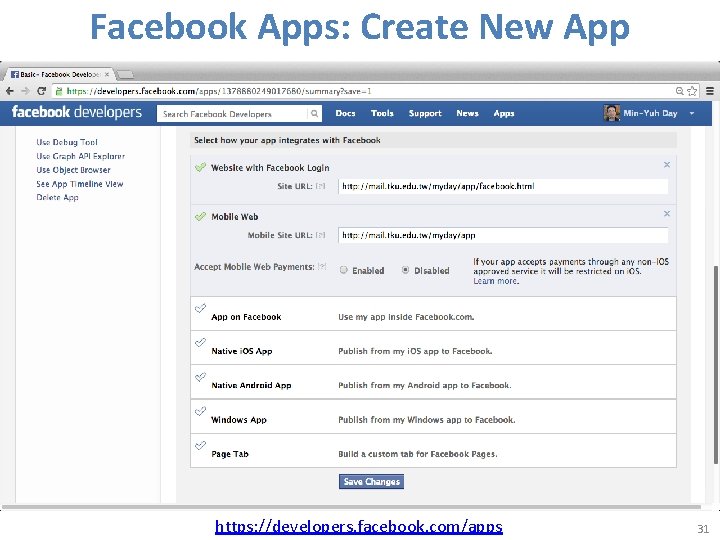Select the Enabled radio button
Image resolution: width=720 pixels, height=540 pixels.
click(343, 270)
